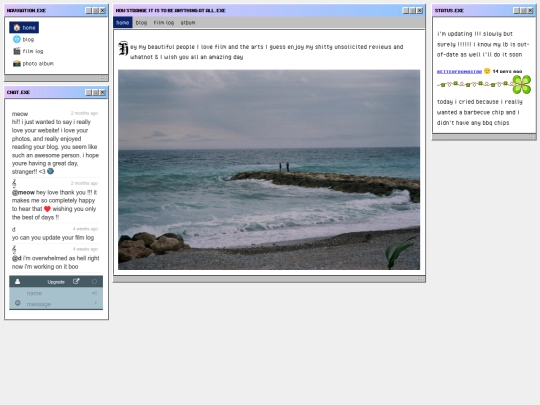Click the clef avatar replying to meow

[14, 183]
